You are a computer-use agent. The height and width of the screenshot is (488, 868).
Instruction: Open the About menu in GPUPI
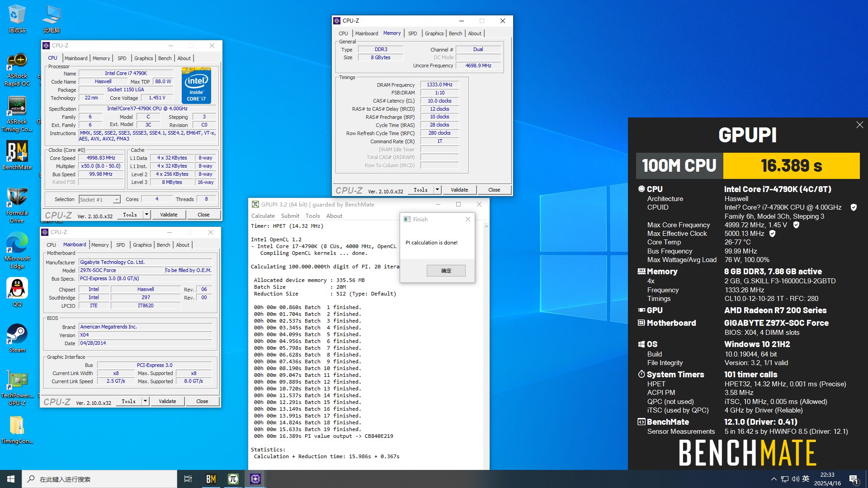coord(334,216)
